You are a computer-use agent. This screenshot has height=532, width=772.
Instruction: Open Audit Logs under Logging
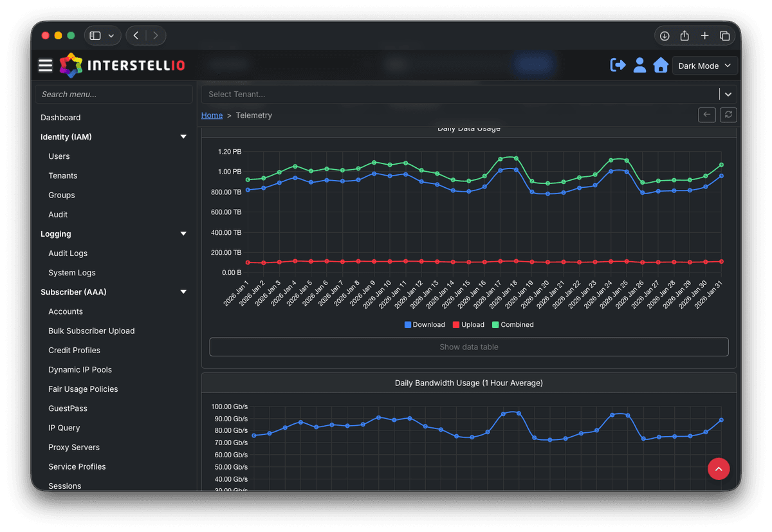coord(66,253)
